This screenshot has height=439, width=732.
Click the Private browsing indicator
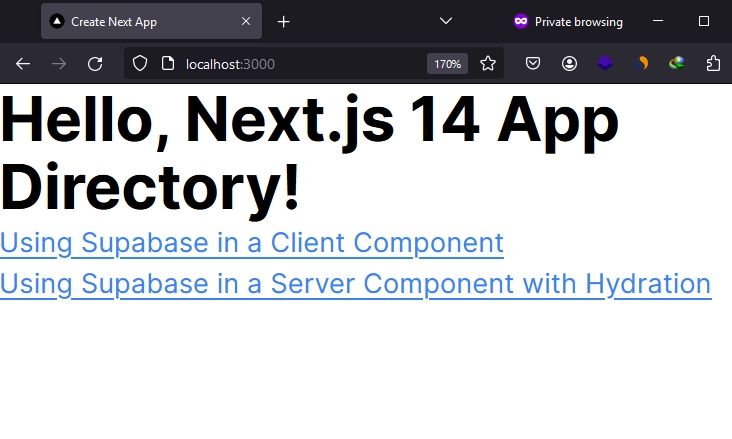click(568, 21)
